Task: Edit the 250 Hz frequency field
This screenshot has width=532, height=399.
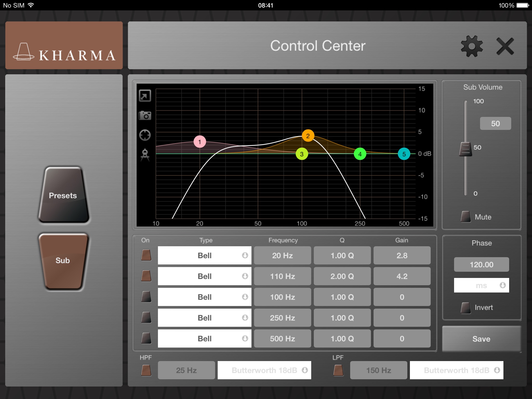Action: 283,318
